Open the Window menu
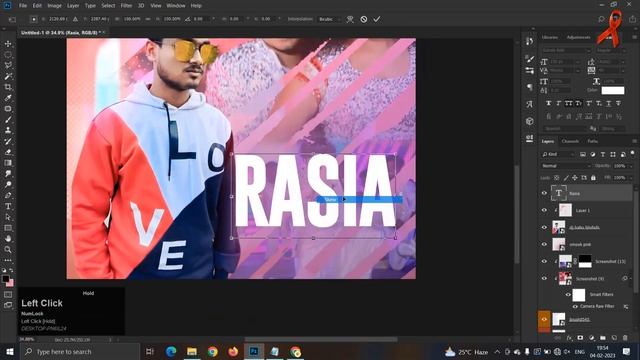Image resolution: width=640 pixels, height=360 pixels. coord(176,6)
